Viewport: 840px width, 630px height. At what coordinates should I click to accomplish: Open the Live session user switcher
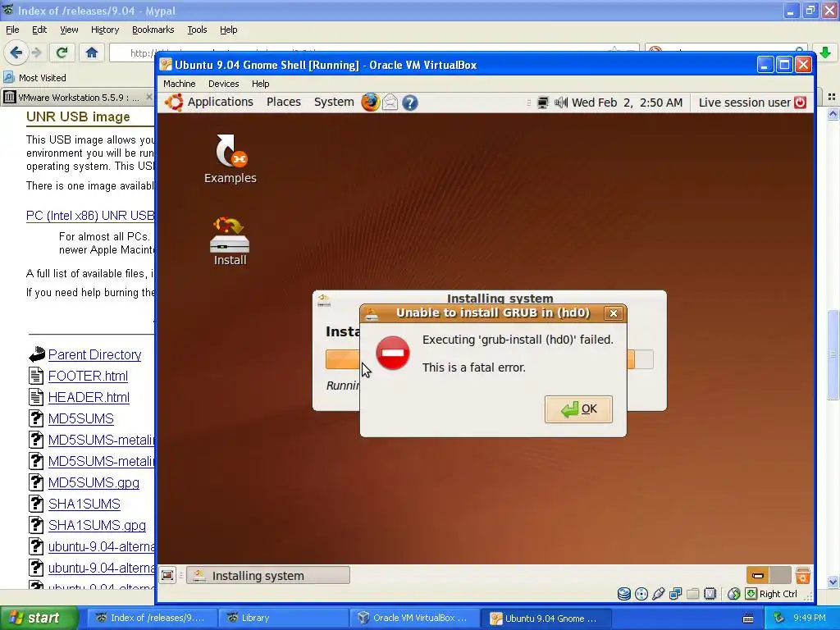tap(744, 103)
